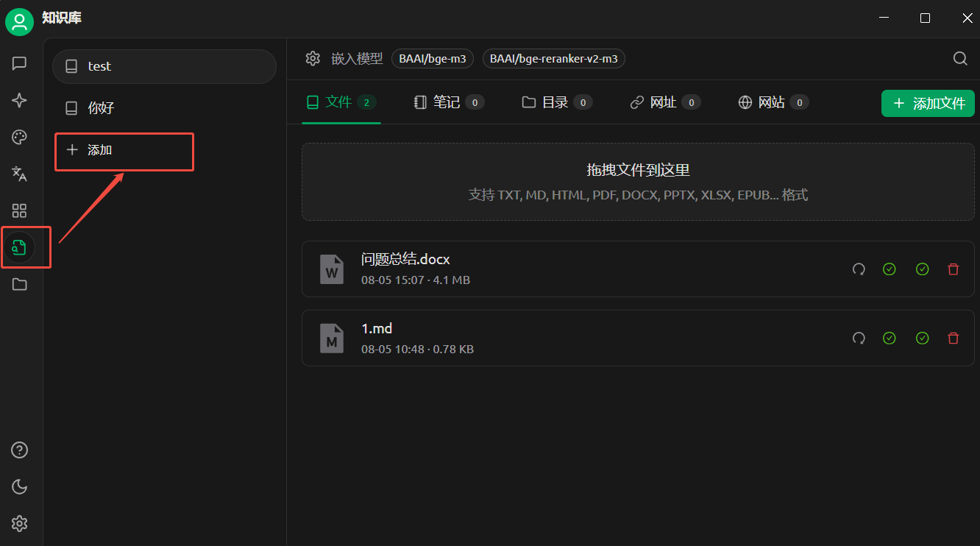The width and height of the screenshot is (980, 546).
Task: Open the mini apps grid icon
Action: pyautogui.click(x=20, y=211)
